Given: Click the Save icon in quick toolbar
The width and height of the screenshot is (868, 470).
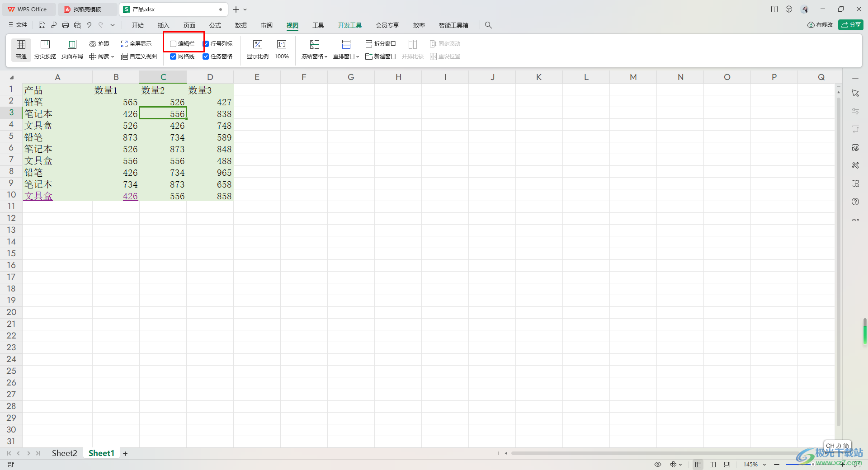Looking at the screenshot, I should click(42, 25).
